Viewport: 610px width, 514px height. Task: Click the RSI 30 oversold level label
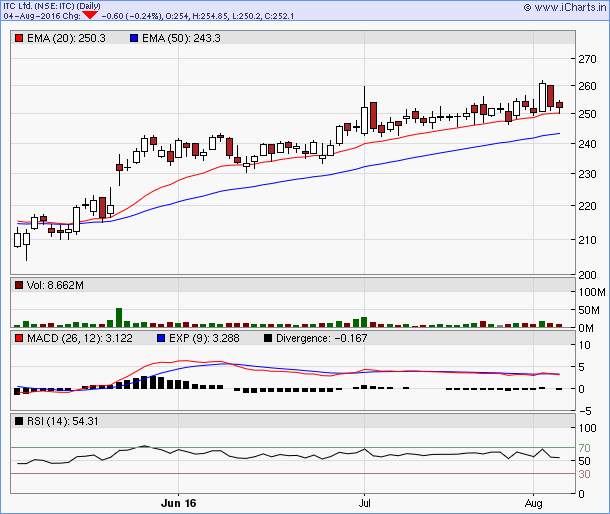[x=584, y=474]
